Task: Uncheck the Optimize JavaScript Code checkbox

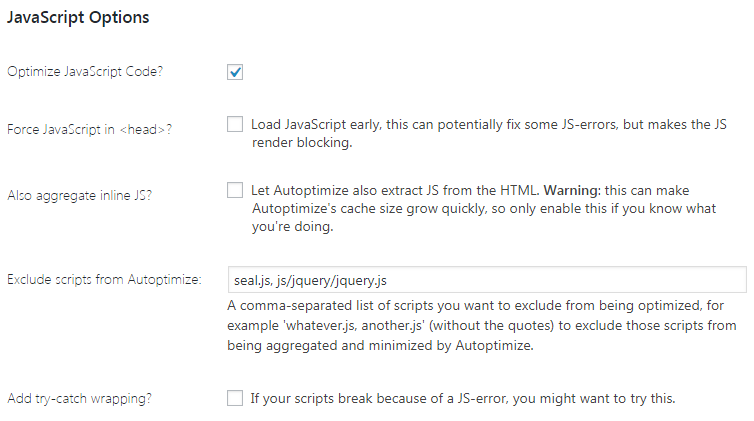Action: tap(235, 72)
